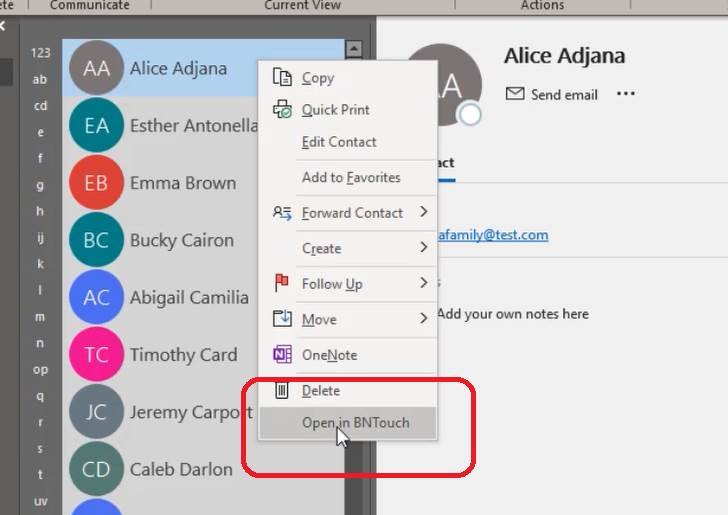Jump to letter g in index

pyautogui.click(x=40, y=185)
